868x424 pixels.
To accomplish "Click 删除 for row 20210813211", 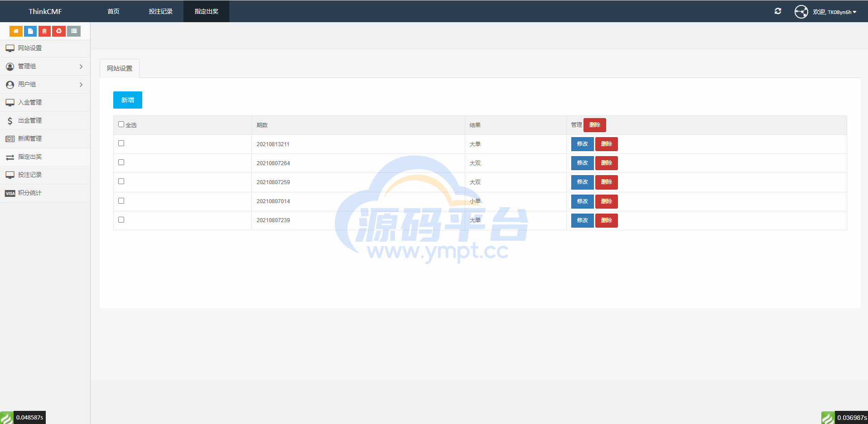I will point(607,144).
